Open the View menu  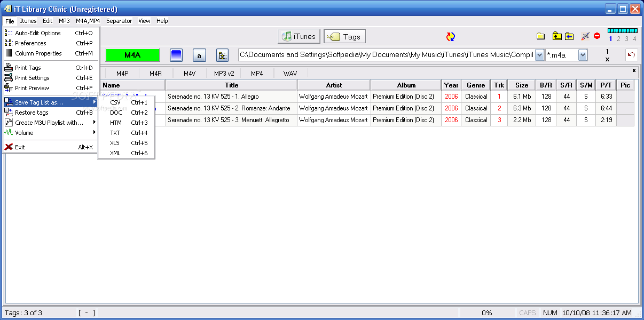point(144,21)
